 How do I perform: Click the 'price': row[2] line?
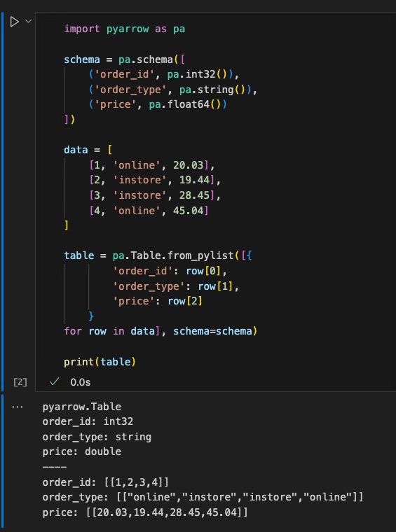tap(158, 301)
